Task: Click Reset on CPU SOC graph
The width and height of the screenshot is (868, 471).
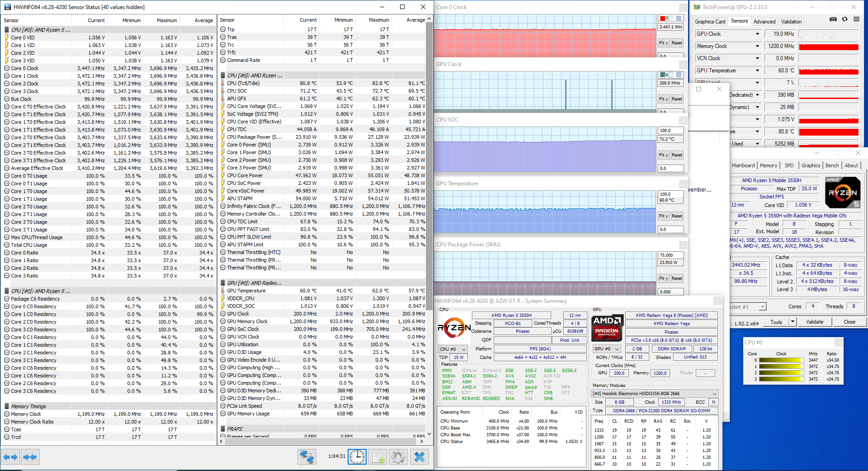Action: pos(677,155)
